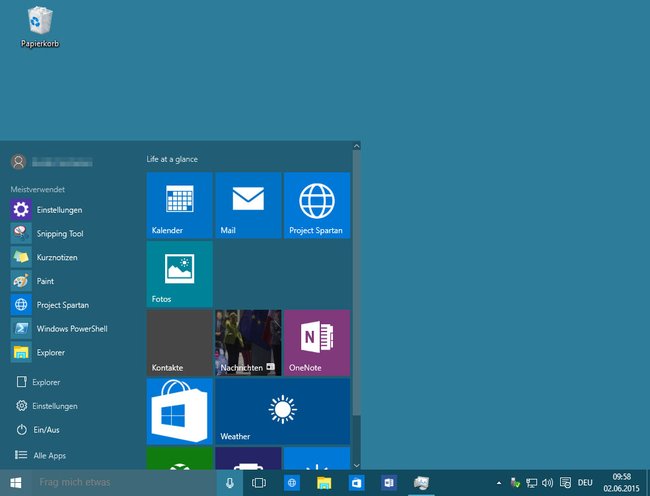Click the DEU input language indicator
Screen dimensions: 650x496
point(585,483)
